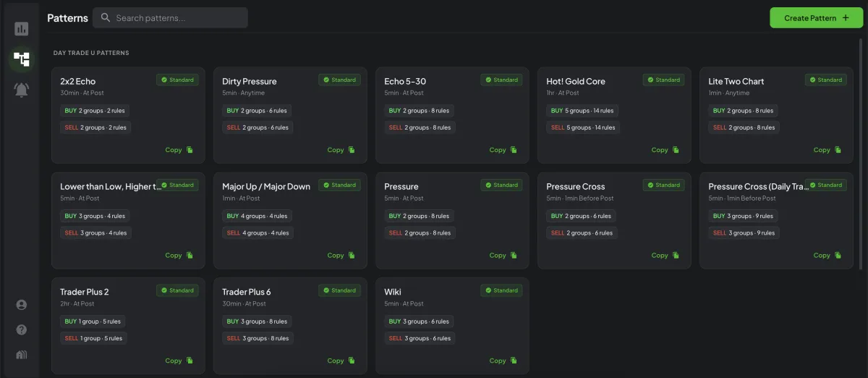Click the magnifier icon in search bar
Image resolution: width=868 pixels, height=378 pixels.
click(x=106, y=18)
